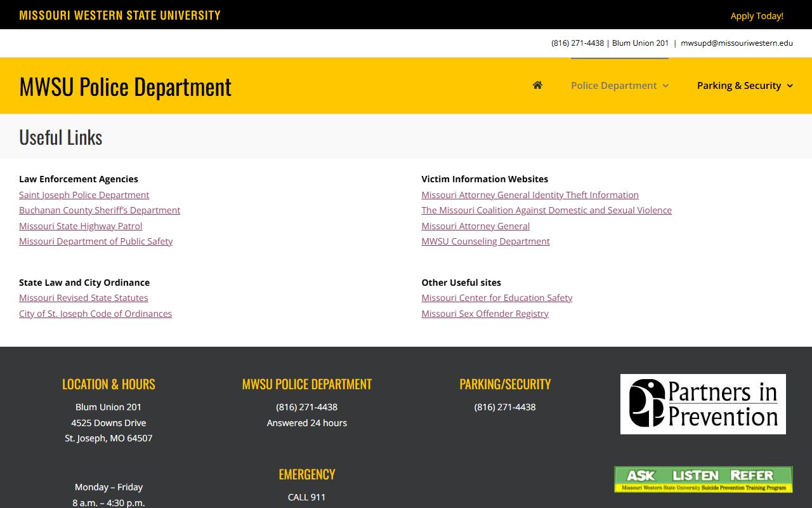Select the Parking/Security footer heading

coord(505,384)
